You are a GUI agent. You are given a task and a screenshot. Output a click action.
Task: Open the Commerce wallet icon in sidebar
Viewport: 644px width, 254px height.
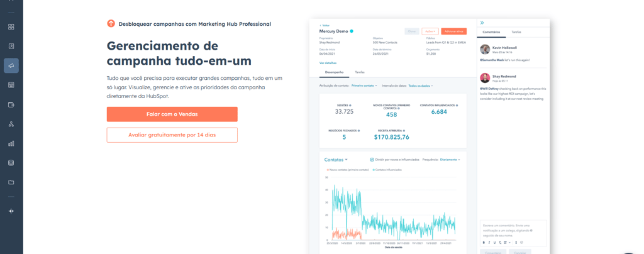pyautogui.click(x=11, y=104)
